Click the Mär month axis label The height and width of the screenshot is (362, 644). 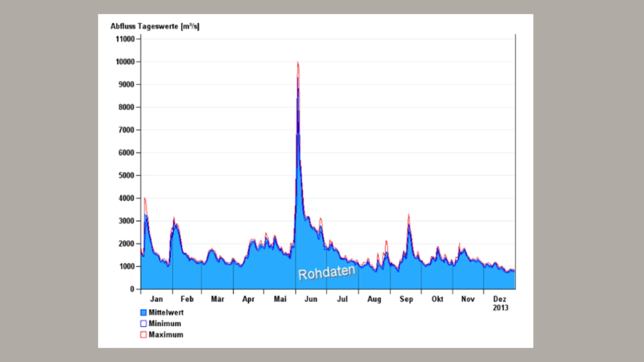click(x=217, y=299)
